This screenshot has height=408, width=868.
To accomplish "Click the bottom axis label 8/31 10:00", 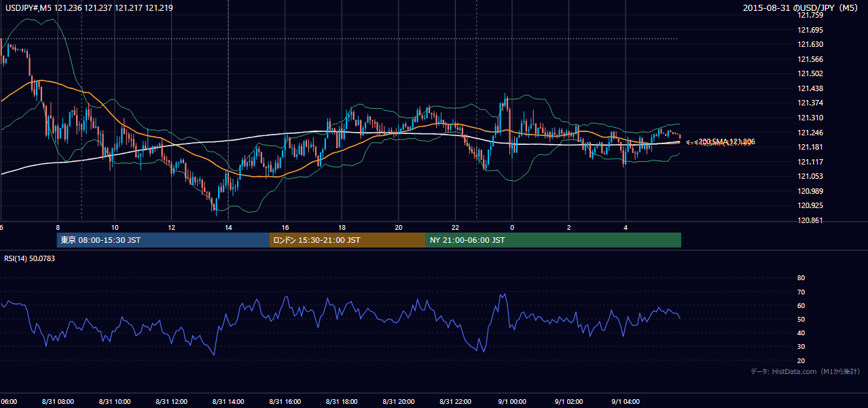I will pos(115,402).
